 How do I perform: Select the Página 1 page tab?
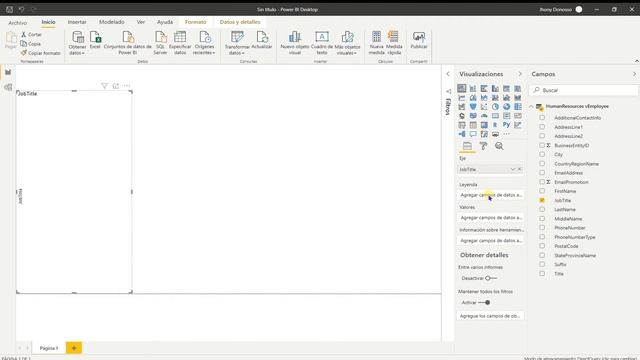(x=49, y=348)
